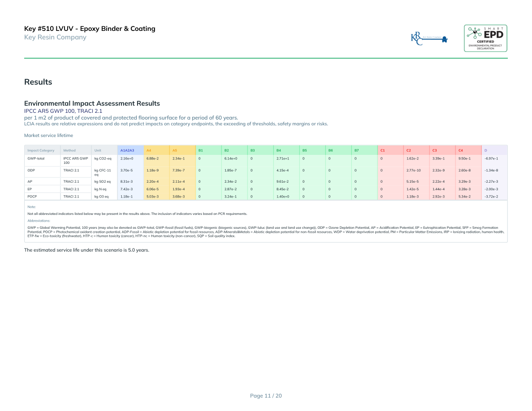This screenshot has height=411, width=532.
Task: Click the Method column header
Action: coord(69,150)
